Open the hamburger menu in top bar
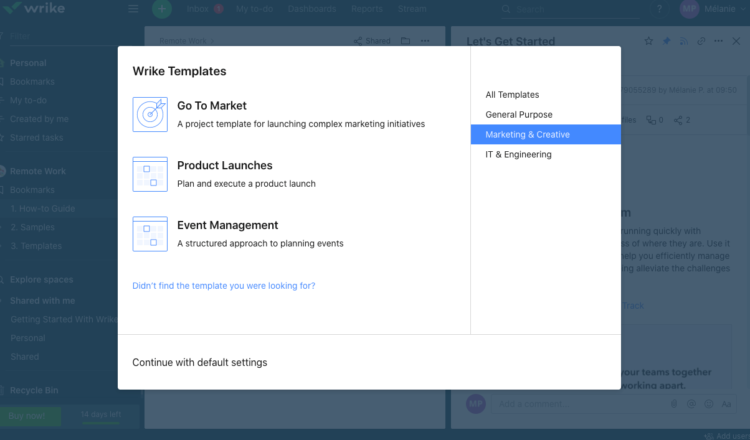The image size is (750, 440). (134, 9)
